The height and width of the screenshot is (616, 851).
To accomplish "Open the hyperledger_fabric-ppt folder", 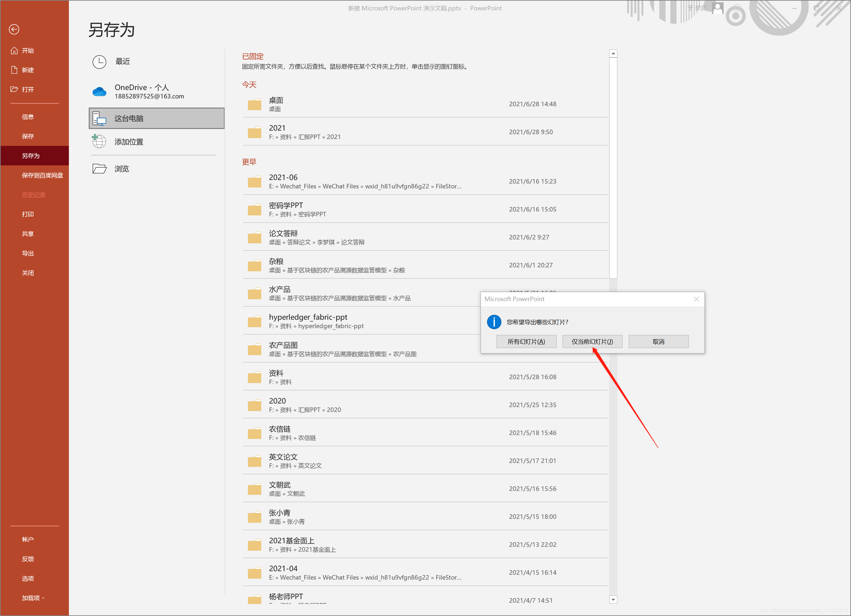I will [x=362, y=321].
